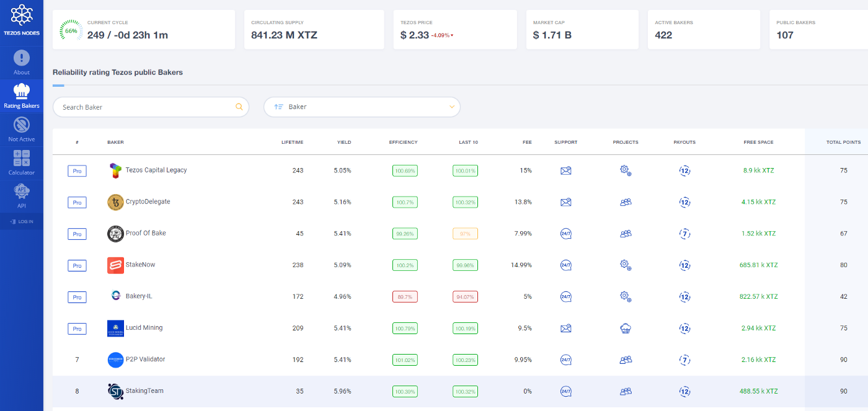Click projects people icon for CryptoDelegate
868x411 pixels.
[x=626, y=202]
